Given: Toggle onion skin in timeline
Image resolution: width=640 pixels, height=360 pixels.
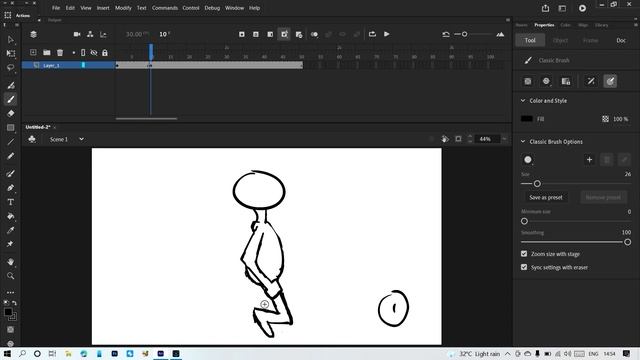Looking at the screenshot, I should 314,34.
